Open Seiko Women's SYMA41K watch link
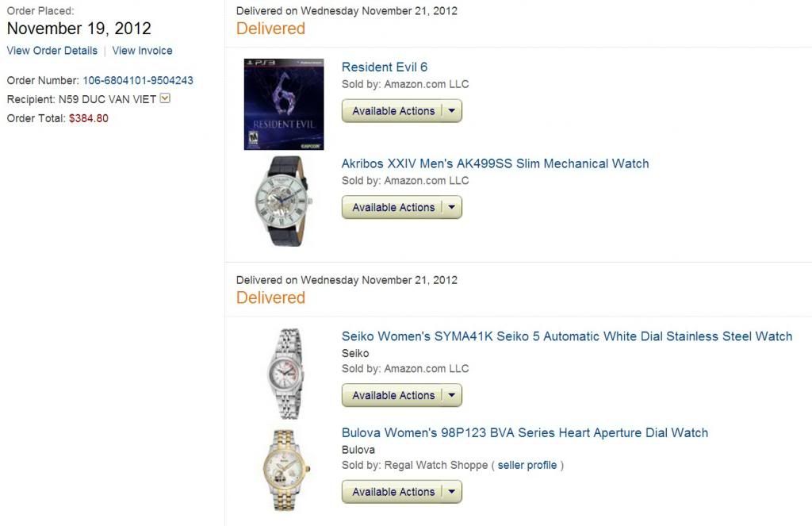The width and height of the screenshot is (812, 526). coord(567,336)
